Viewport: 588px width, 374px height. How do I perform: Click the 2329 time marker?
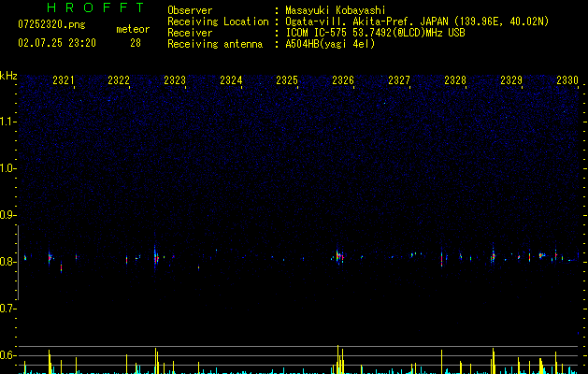511,80
